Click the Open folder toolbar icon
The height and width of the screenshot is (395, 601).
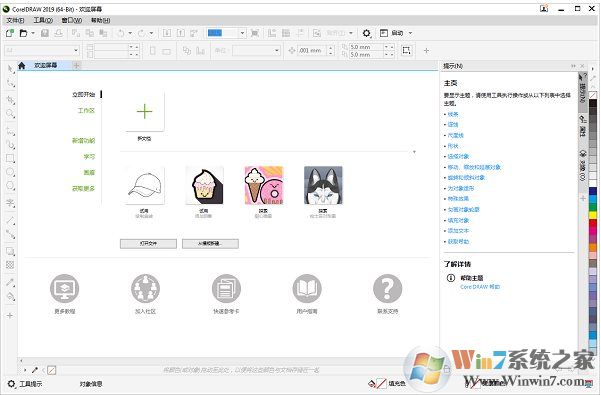23,33
